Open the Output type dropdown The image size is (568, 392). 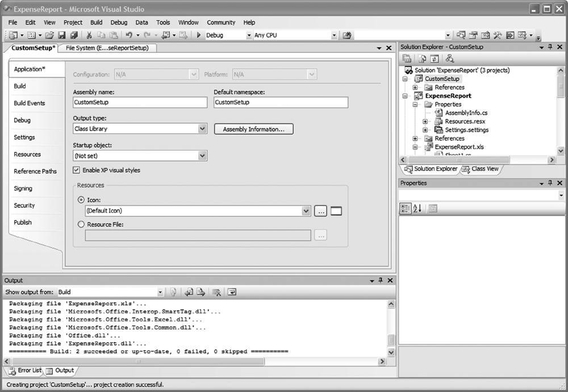point(202,129)
